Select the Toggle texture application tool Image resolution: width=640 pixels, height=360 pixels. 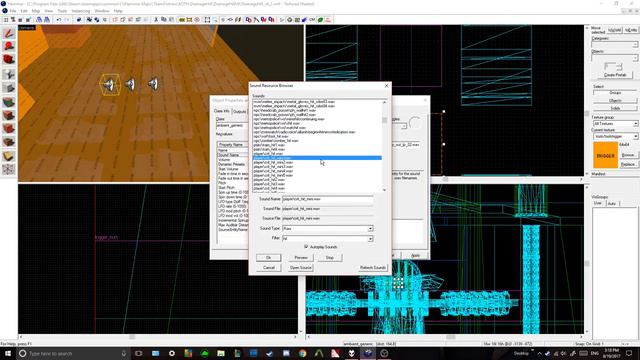[x=9, y=102]
